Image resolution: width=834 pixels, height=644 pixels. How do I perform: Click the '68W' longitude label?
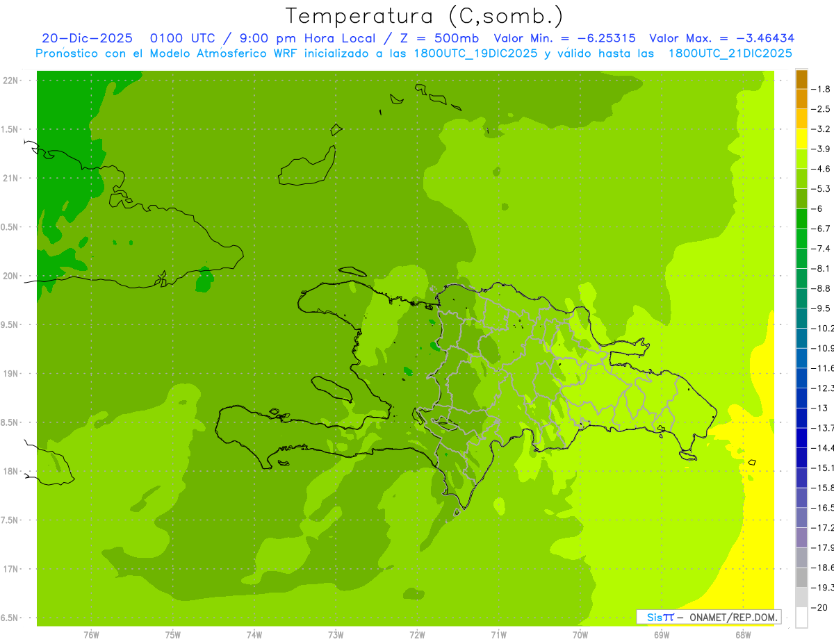click(743, 634)
